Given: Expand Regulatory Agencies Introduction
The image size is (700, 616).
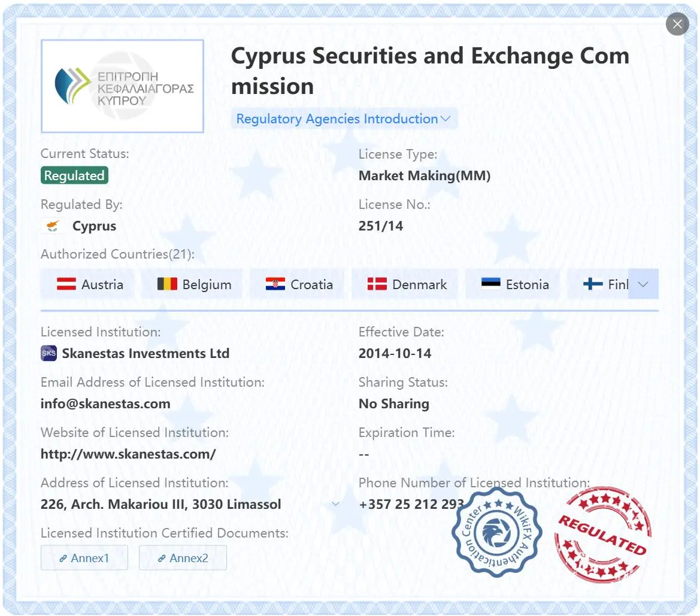Looking at the screenshot, I should coord(344,119).
